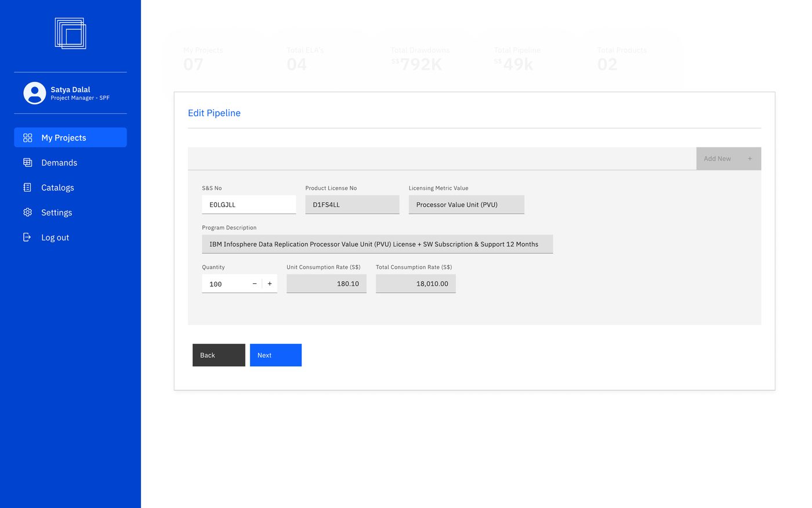Viewport: 812px width, 508px height.
Task: Click the Program Description label
Action: tap(229, 228)
